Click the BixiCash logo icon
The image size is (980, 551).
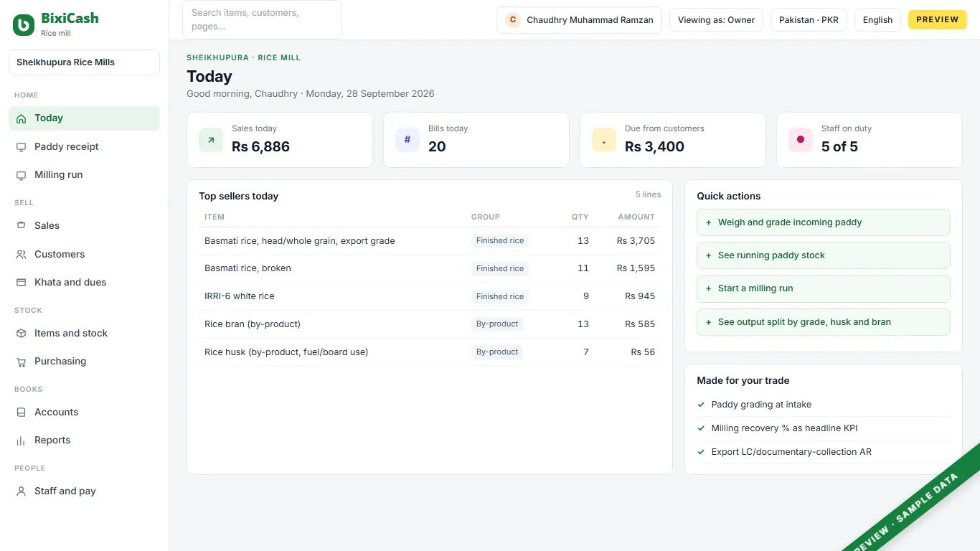point(24,25)
